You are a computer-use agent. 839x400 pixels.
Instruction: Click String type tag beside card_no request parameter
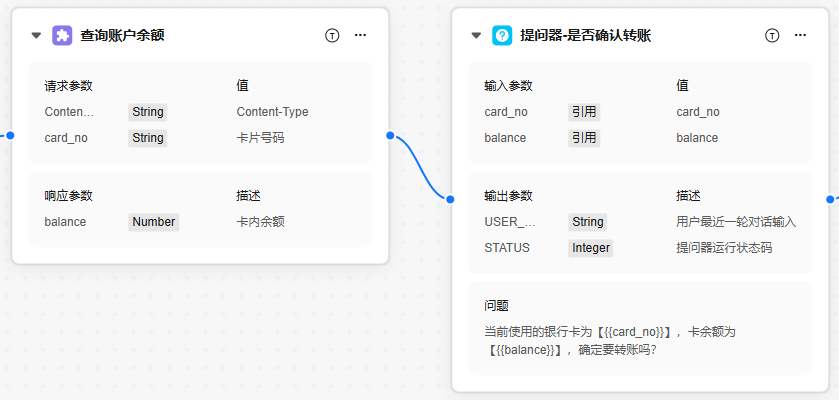tap(148, 138)
